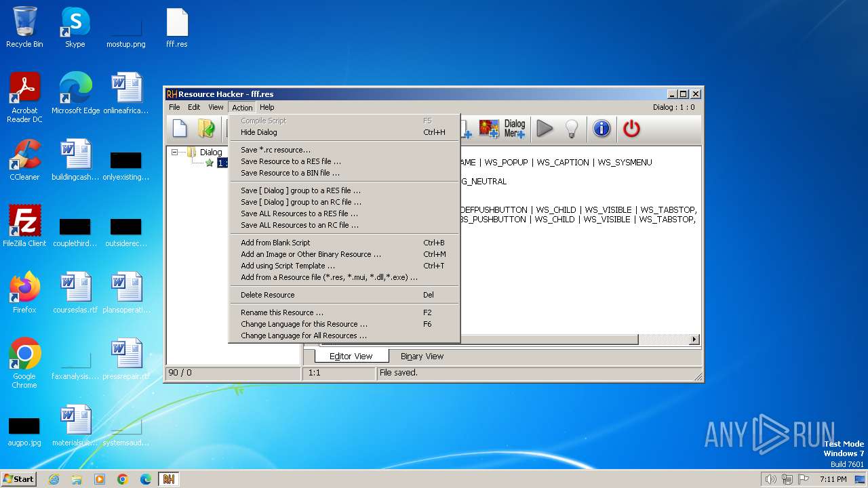Select the starred resource item under Dialog
Screen dimensions: 868x488
pos(216,163)
